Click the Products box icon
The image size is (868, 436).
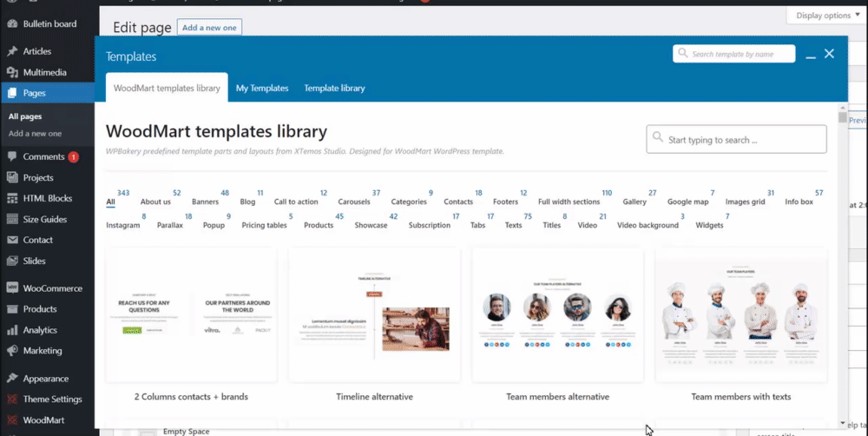(12, 309)
